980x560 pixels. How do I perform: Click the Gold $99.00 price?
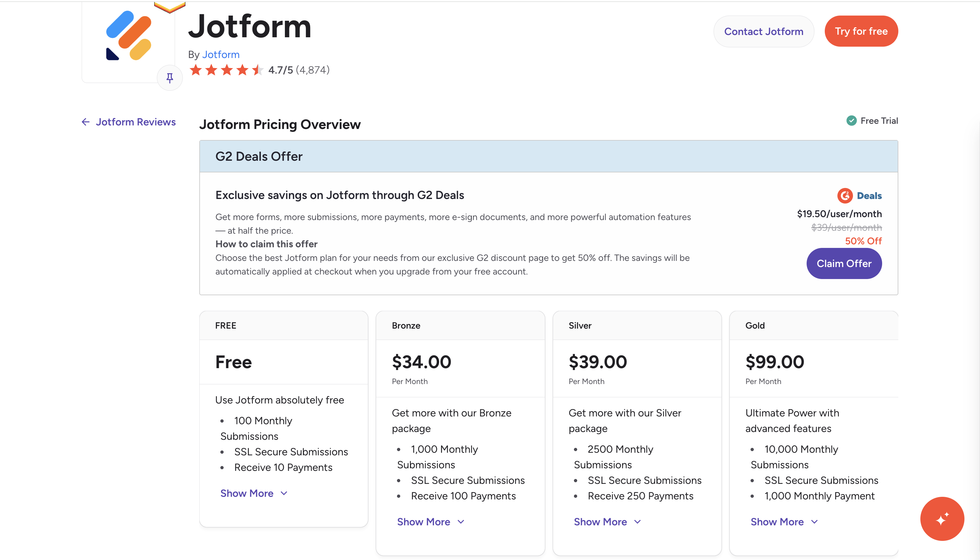click(x=775, y=362)
